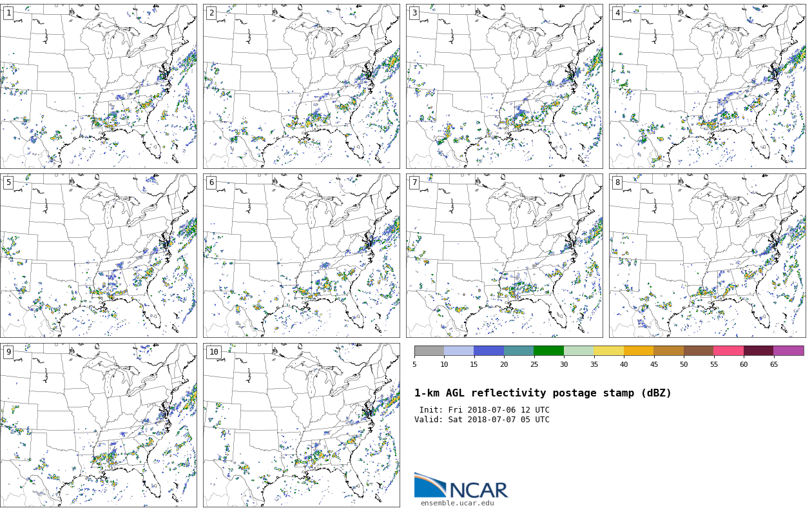Select the member 5 reflectivity map
Image resolution: width=812 pixels, height=508 pixels.
99,255
